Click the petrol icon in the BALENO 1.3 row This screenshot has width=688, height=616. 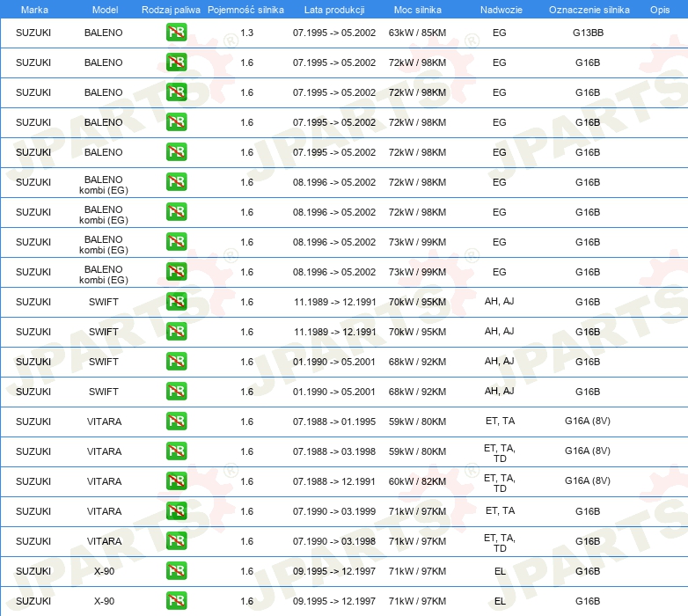coord(176,33)
